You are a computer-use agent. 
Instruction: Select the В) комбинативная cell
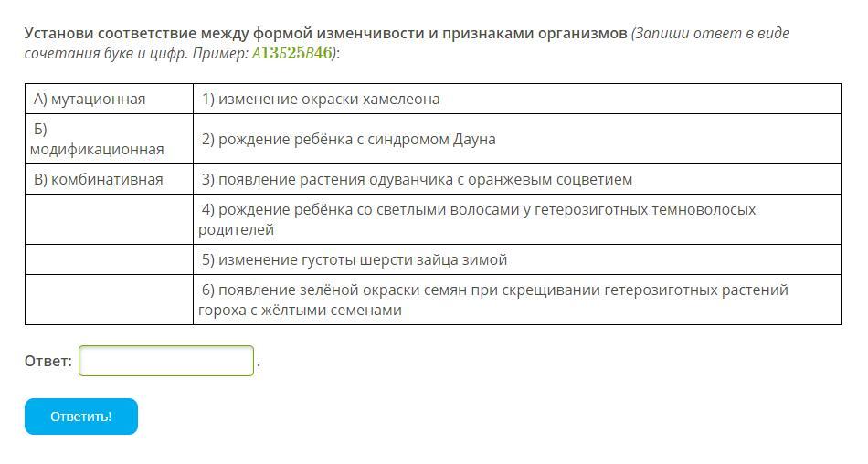pyautogui.click(x=109, y=179)
